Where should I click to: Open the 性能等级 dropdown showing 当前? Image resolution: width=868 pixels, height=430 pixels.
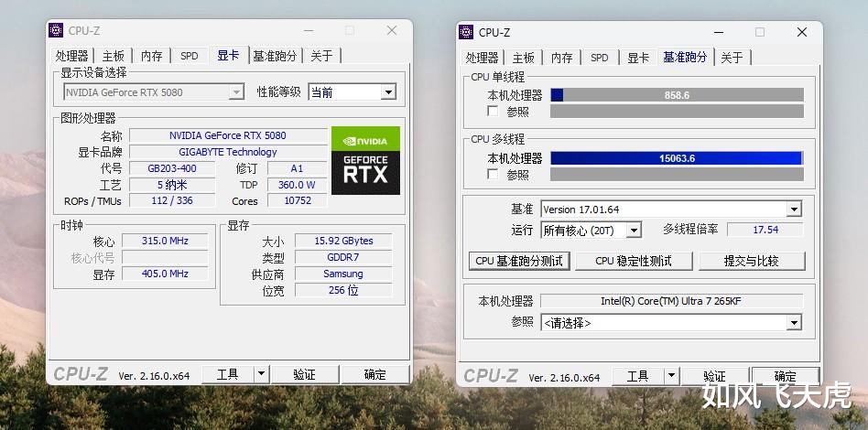[353, 92]
